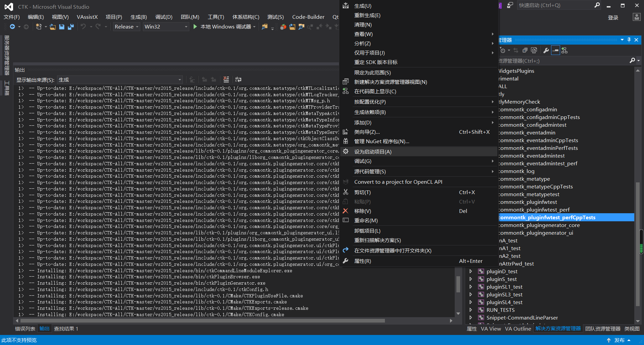Open 在文件资源管理器中打开文件夹(X) entry

point(418,250)
